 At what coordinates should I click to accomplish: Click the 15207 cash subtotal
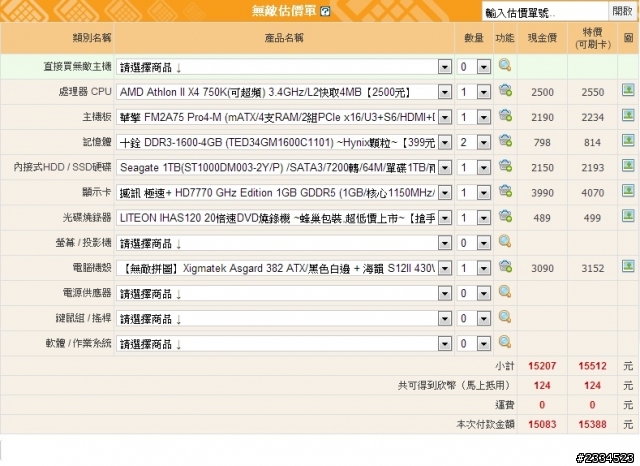(x=542, y=366)
